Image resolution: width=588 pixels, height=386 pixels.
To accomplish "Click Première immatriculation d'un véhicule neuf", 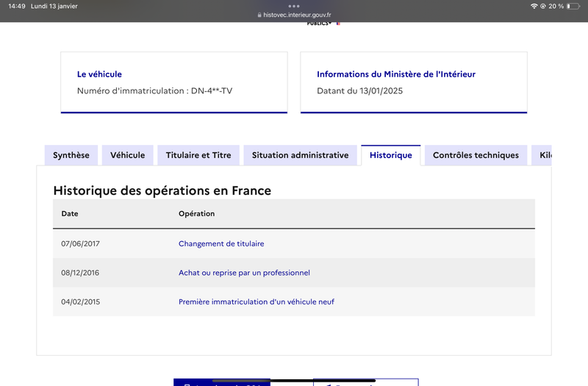I will click(x=256, y=302).
